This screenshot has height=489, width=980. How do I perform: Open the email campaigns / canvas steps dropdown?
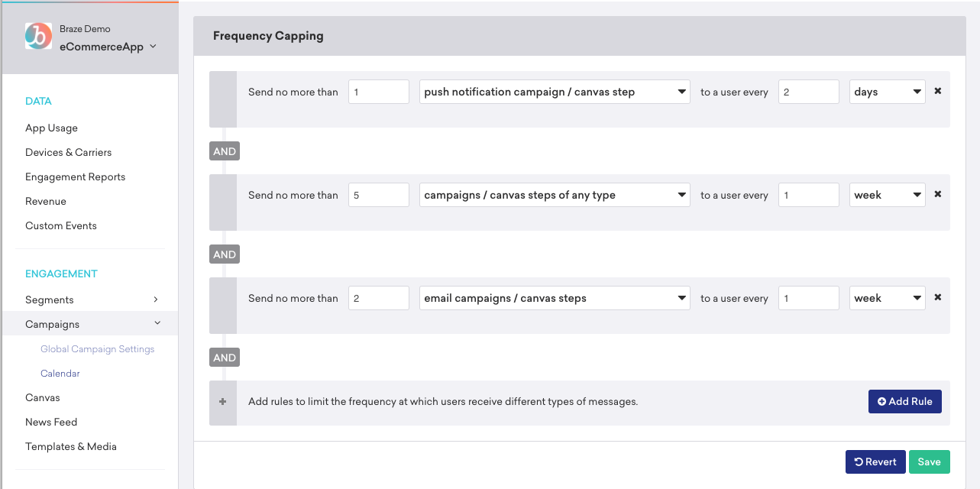(555, 298)
